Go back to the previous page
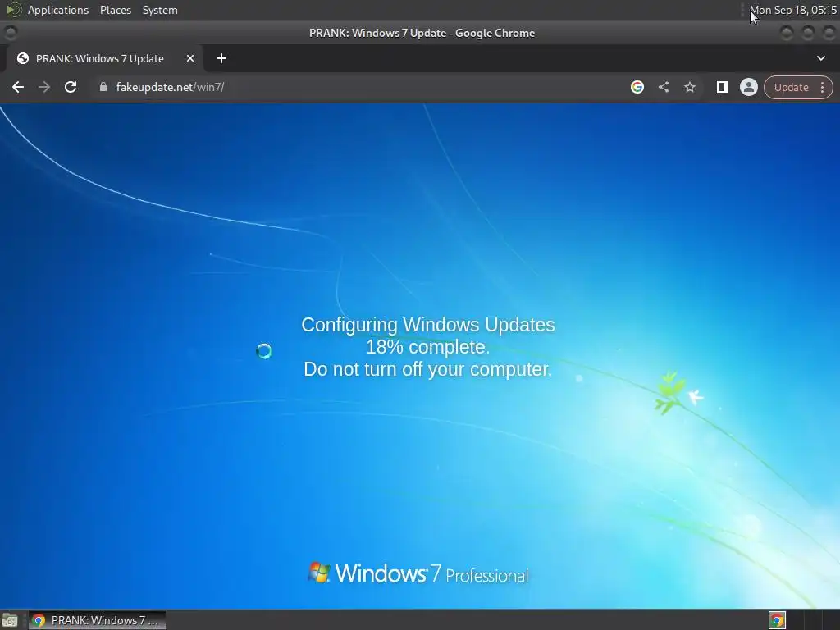 point(18,87)
